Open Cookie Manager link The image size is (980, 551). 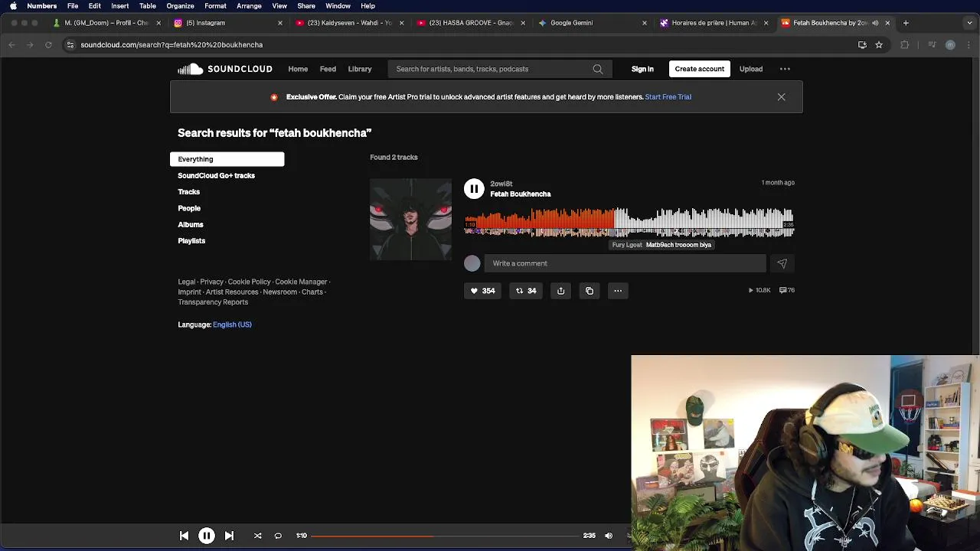click(x=301, y=282)
